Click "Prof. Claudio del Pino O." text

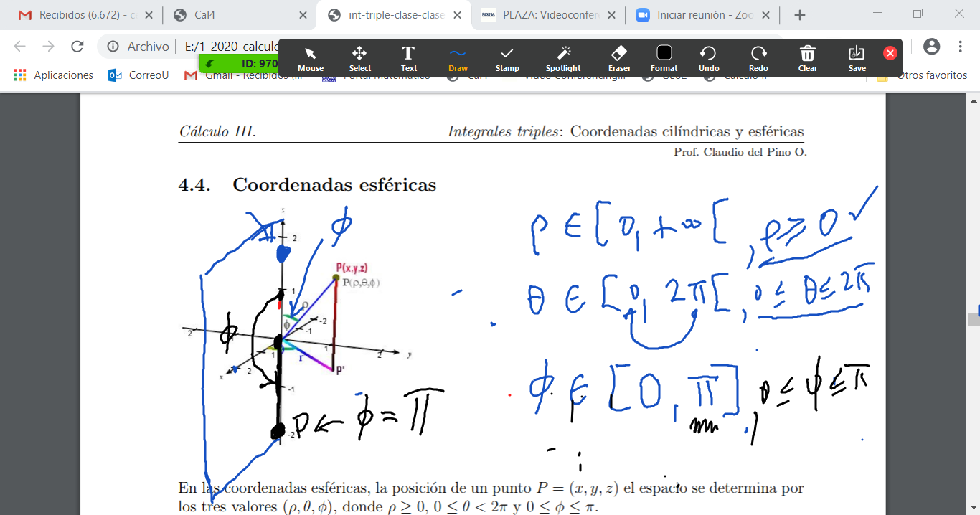[x=740, y=152]
